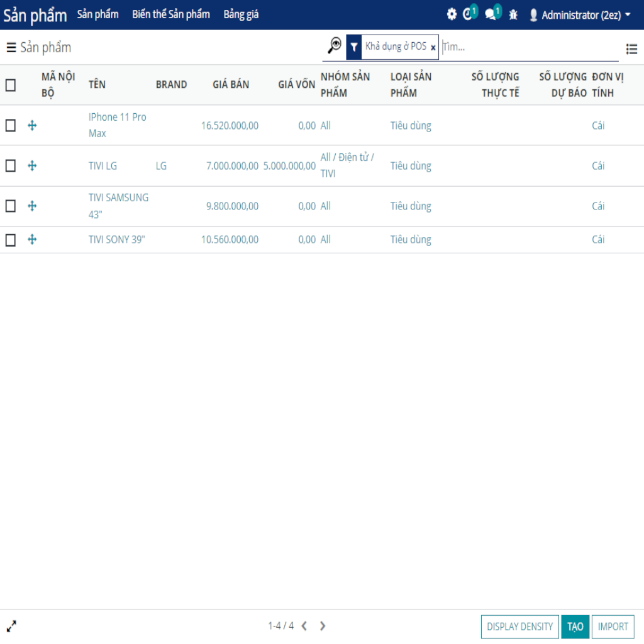Image resolution: width=644 pixels, height=644 pixels.
Task: Click the IMPORT button
Action: tap(613, 626)
